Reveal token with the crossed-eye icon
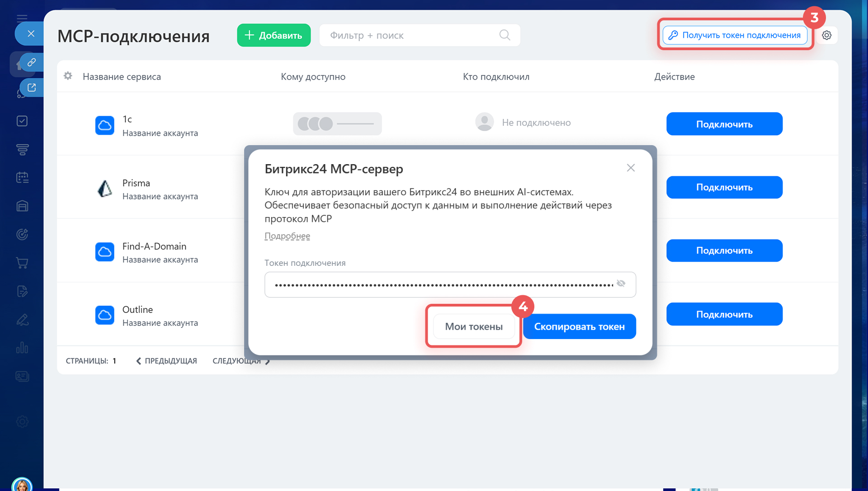This screenshot has width=868, height=491. click(621, 283)
